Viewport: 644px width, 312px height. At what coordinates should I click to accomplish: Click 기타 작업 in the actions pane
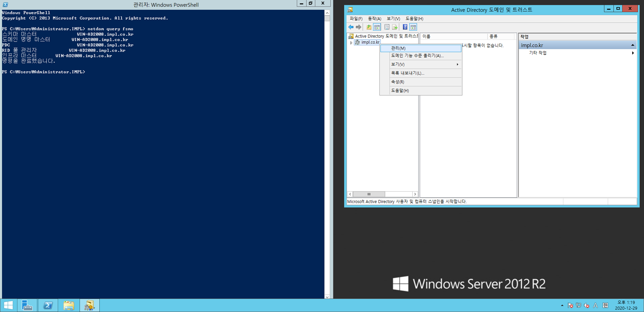tap(538, 53)
